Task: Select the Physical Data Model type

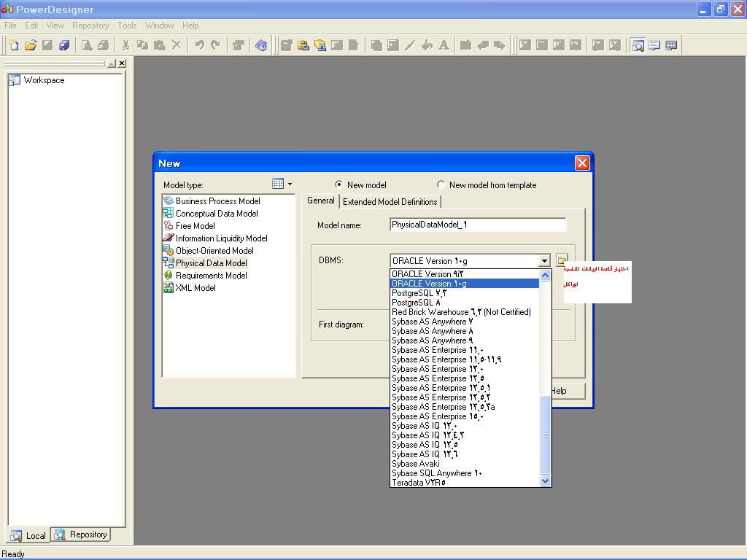Action: 211,263
